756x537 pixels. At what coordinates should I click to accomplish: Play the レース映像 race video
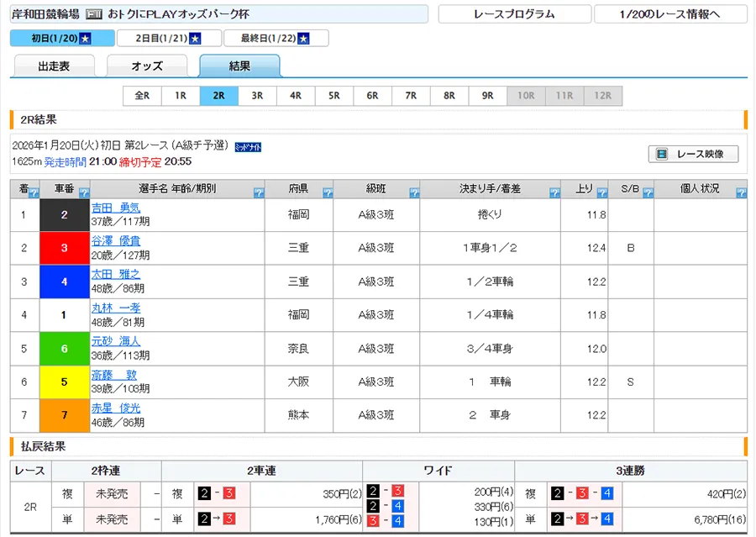[693, 154]
